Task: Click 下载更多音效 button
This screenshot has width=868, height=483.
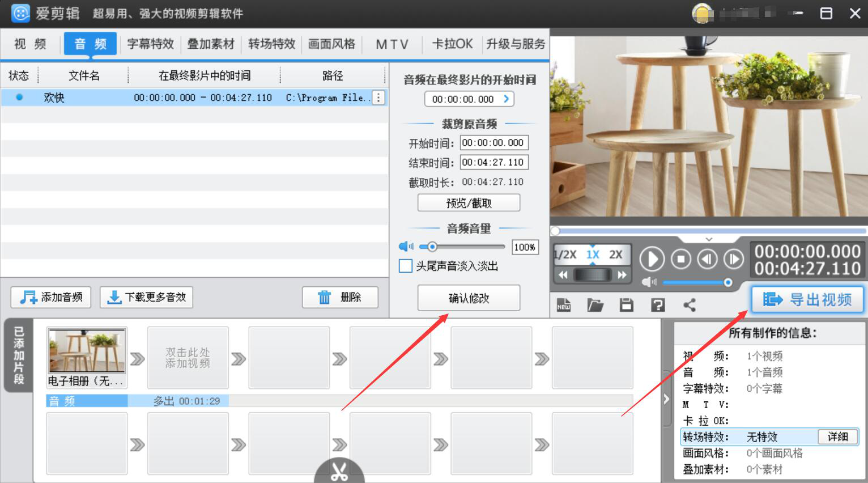Action: [146, 297]
